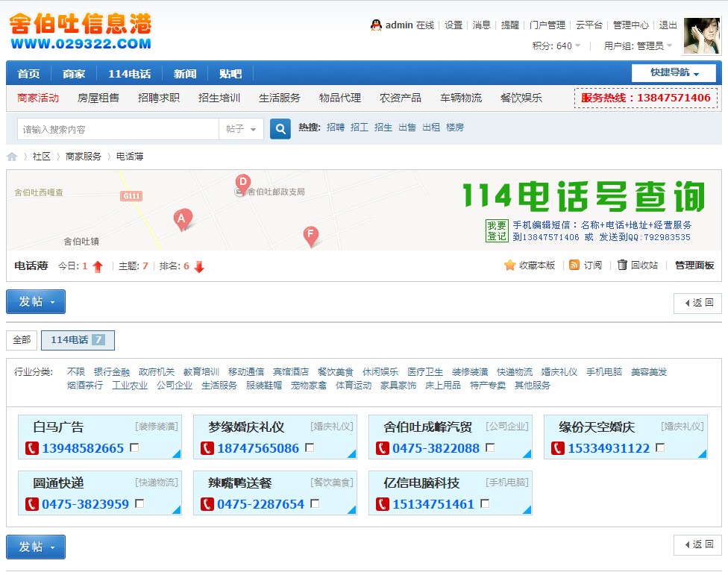Click the phone icon in 亿信电脑科技 card
The height and width of the screenshot is (575, 728).
tap(382, 504)
